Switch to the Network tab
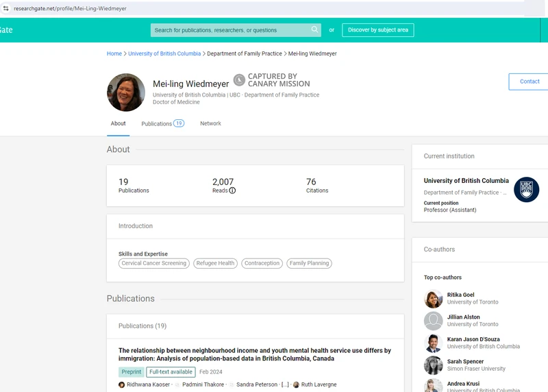The width and height of the screenshot is (548, 392). click(210, 123)
